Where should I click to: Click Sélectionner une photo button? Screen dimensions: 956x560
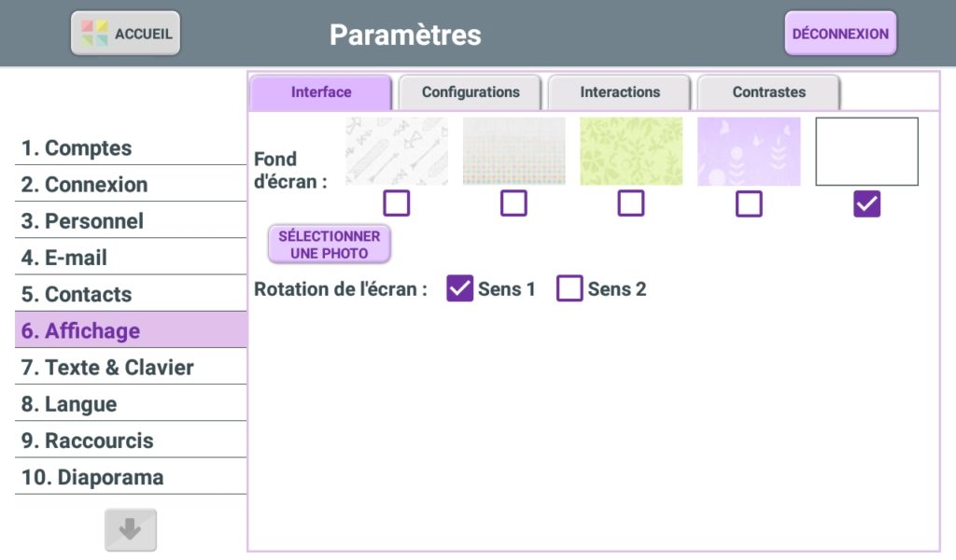330,245
